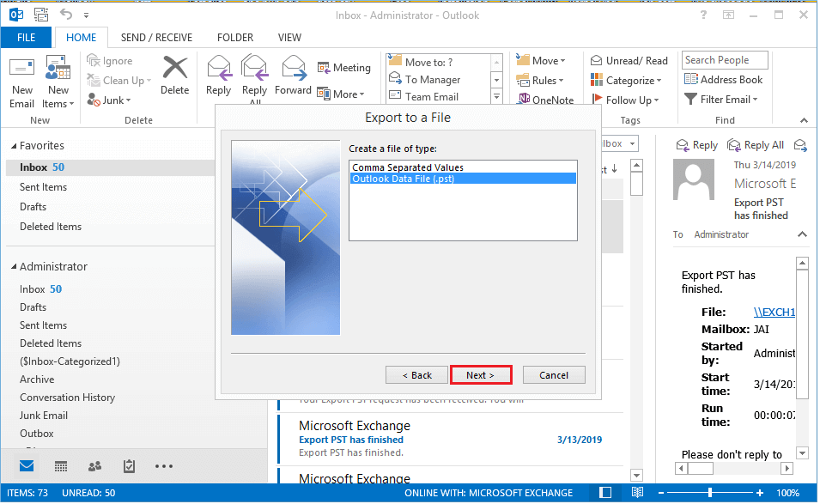Collapse the ribbon with the arrow

pos(804,120)
